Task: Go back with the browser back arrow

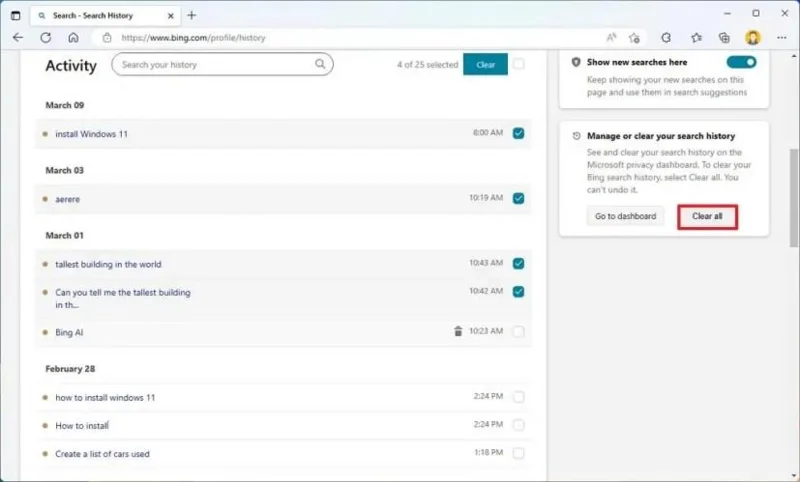Action: point(18,38)
